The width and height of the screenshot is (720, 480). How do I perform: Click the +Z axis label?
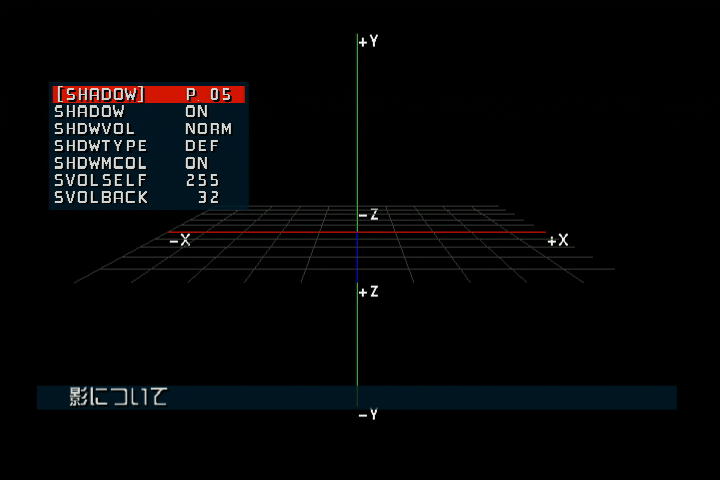369,292
